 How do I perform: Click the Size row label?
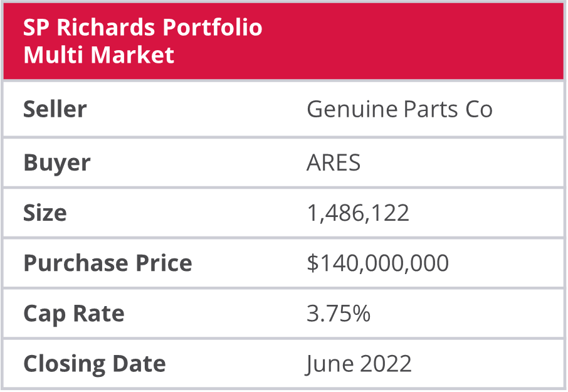(45, 213)
